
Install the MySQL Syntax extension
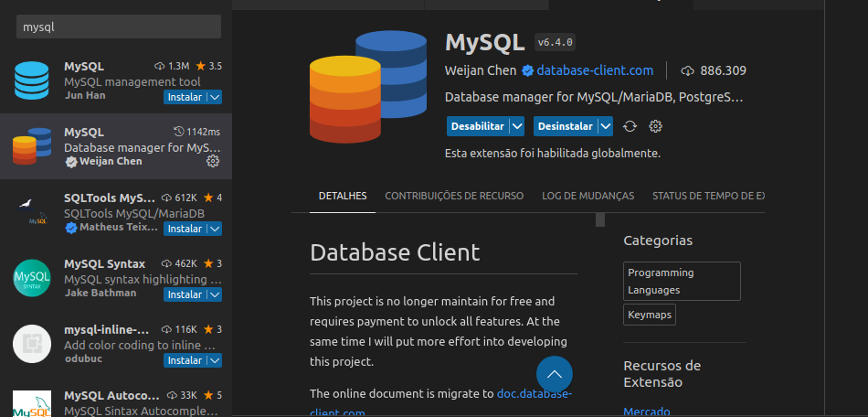click(185, 294)
